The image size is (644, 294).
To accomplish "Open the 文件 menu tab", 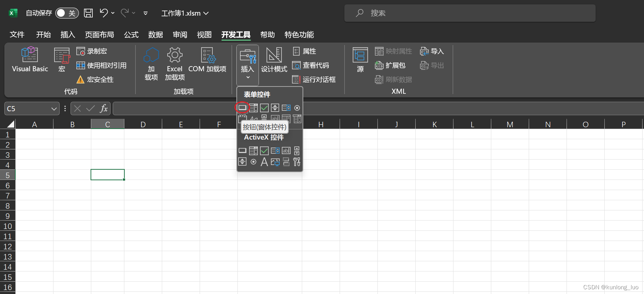I will pyautogui.click(x=17, y=35).
